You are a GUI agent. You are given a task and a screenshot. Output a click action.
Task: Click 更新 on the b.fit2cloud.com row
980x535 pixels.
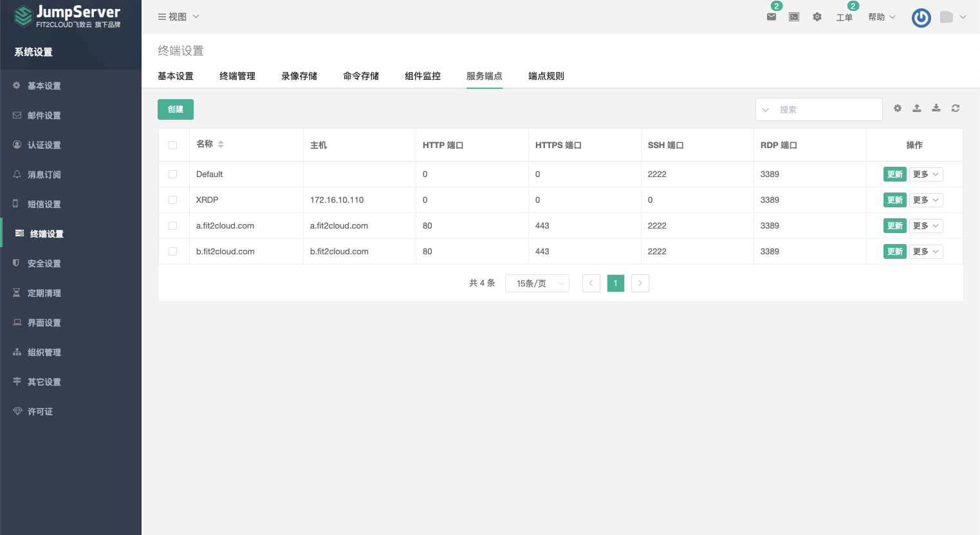click(x=894, y=251)
